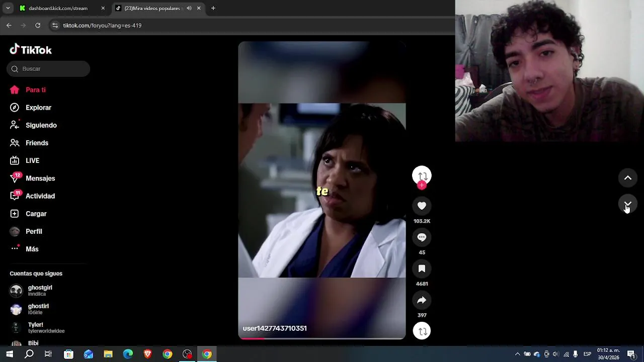Open File Explorer from taskbar
This screenshot has width=644, height=362.
click(108, 354)
